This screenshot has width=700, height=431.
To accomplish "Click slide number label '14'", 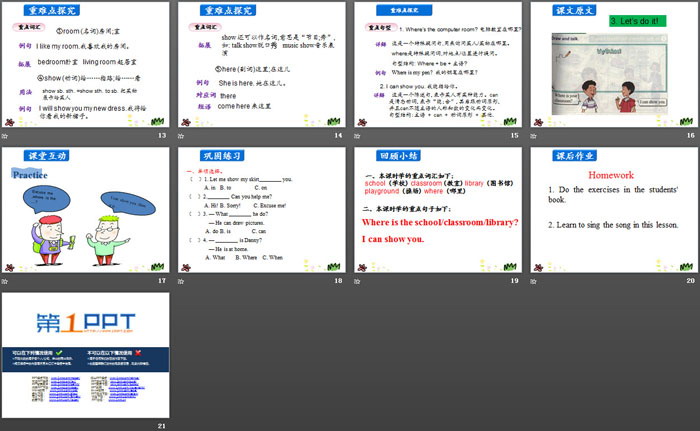I will click(338, 135).
